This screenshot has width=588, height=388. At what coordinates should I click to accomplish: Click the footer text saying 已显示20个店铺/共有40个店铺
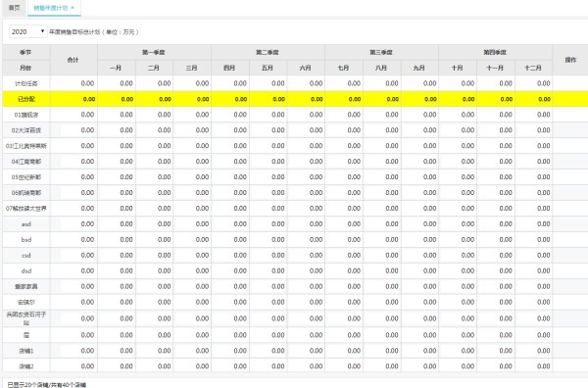[x=46, y=385]
